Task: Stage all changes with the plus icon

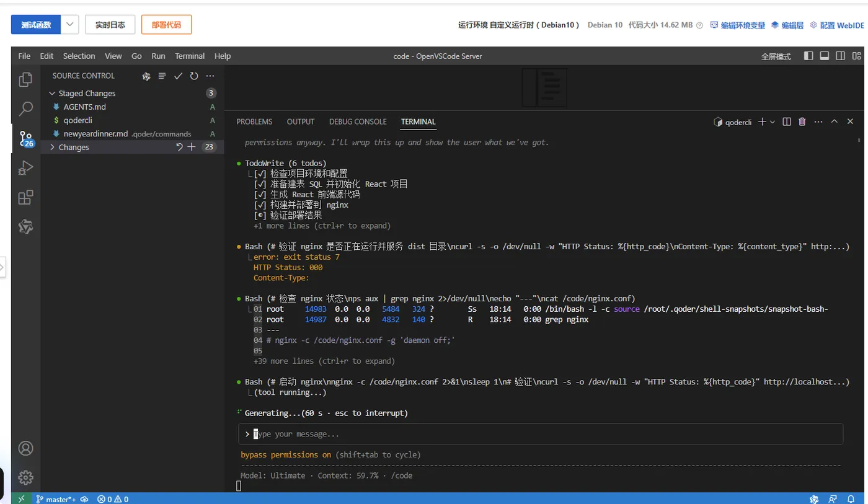Action: tap(192, 147)
